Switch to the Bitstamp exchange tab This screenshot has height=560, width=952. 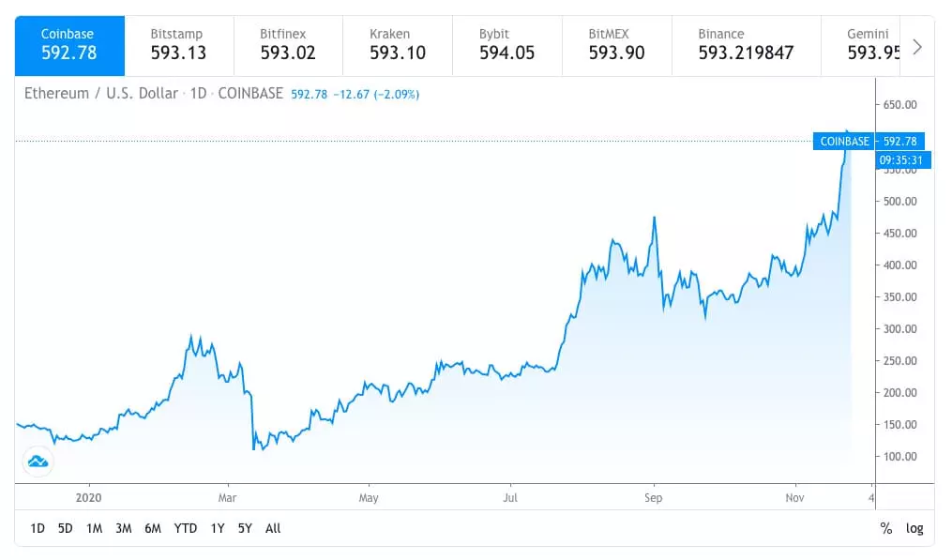(x=178, y=45)
